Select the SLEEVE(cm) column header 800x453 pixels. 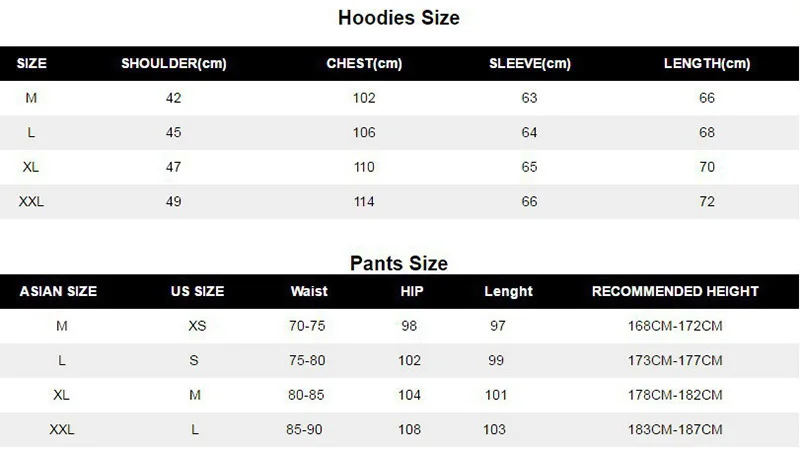tap(530, 63)
